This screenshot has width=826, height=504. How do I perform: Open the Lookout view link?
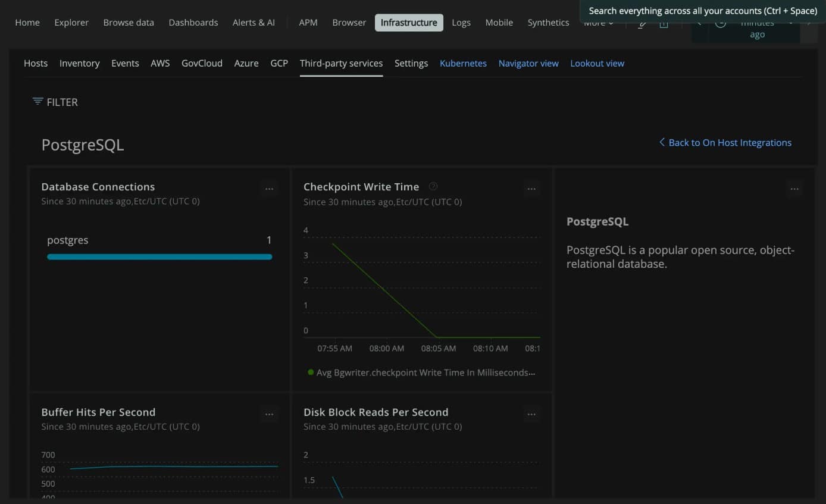pyautogui.click(x=597, y=63)
